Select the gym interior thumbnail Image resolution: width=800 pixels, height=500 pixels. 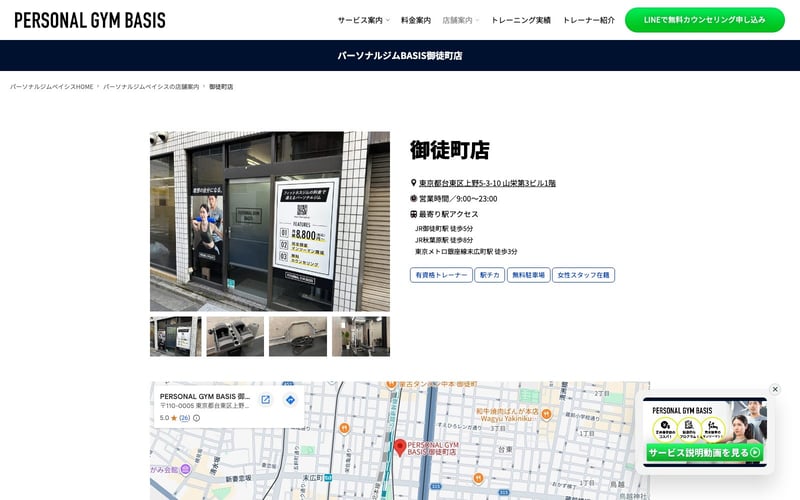(x=361, y=336)
